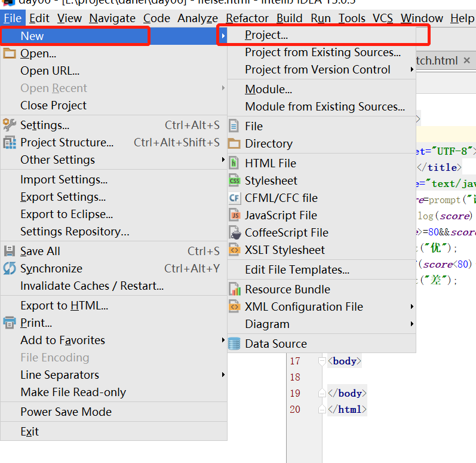Select Settings Repository... menu item
476x463 pixels.
click(x=114, y=231)
